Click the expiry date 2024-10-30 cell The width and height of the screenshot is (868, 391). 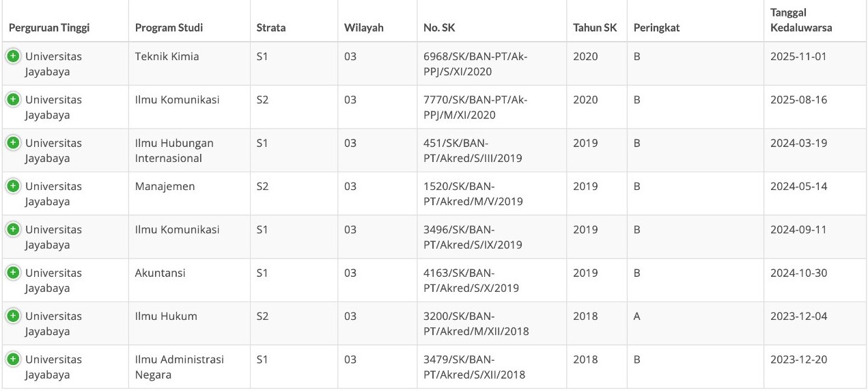click(798, 273)
